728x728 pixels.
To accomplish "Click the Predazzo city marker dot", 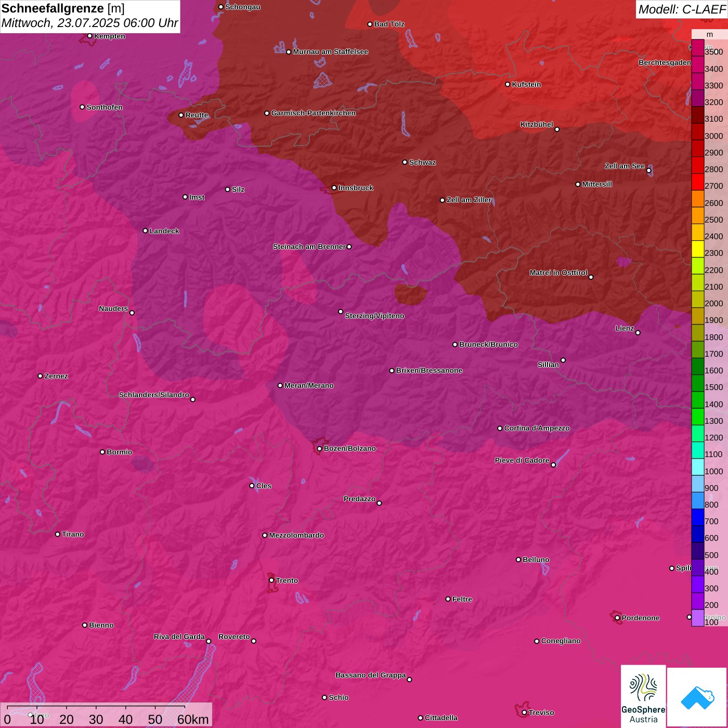I will coord(379,503).
